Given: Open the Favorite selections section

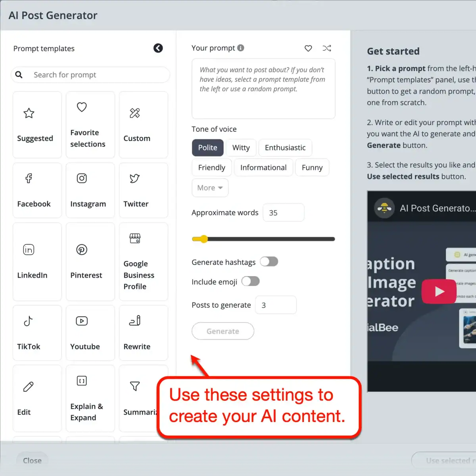Looking at the screenshot, I should [x=90, y=125].
